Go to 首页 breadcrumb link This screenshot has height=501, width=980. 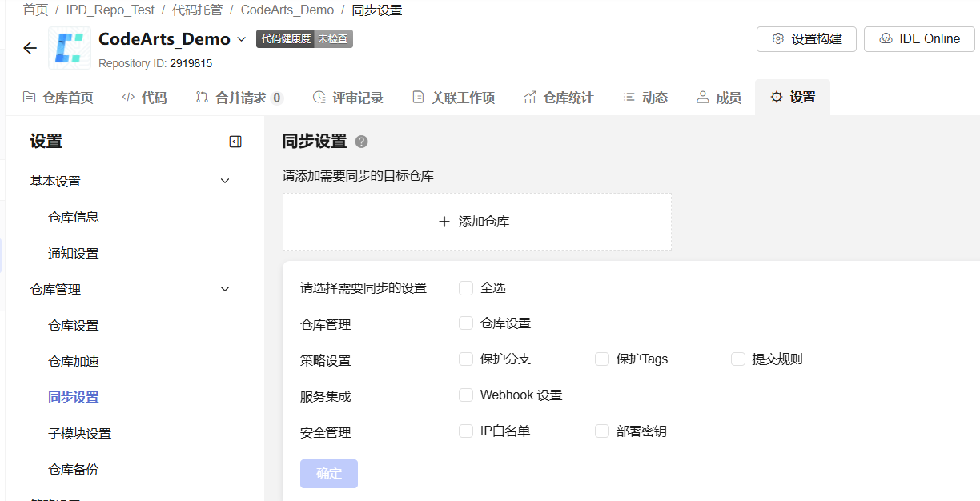(35, 10)
